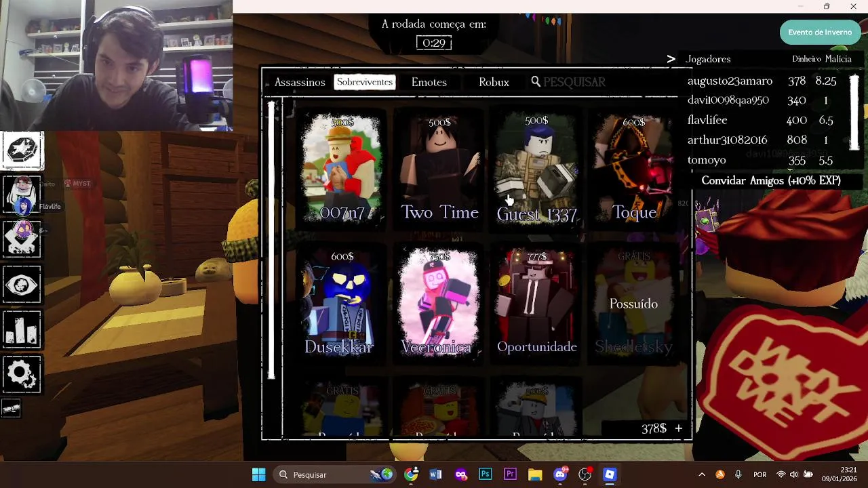Click the microphone tray icon
This screenshot has height=488, width=868.
click(x=738, y=474)
